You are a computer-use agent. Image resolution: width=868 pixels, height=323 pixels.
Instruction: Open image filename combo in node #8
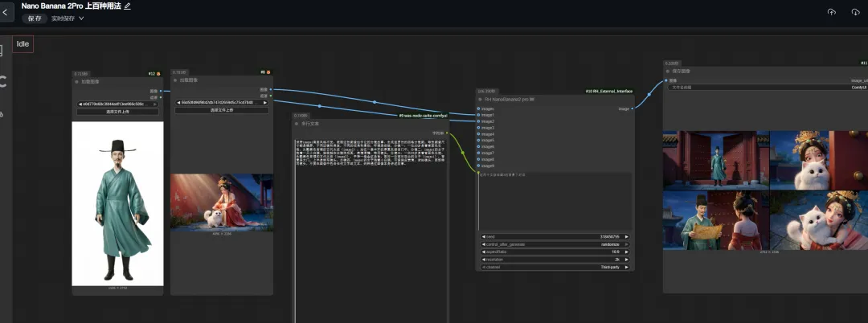coord(222,102)
